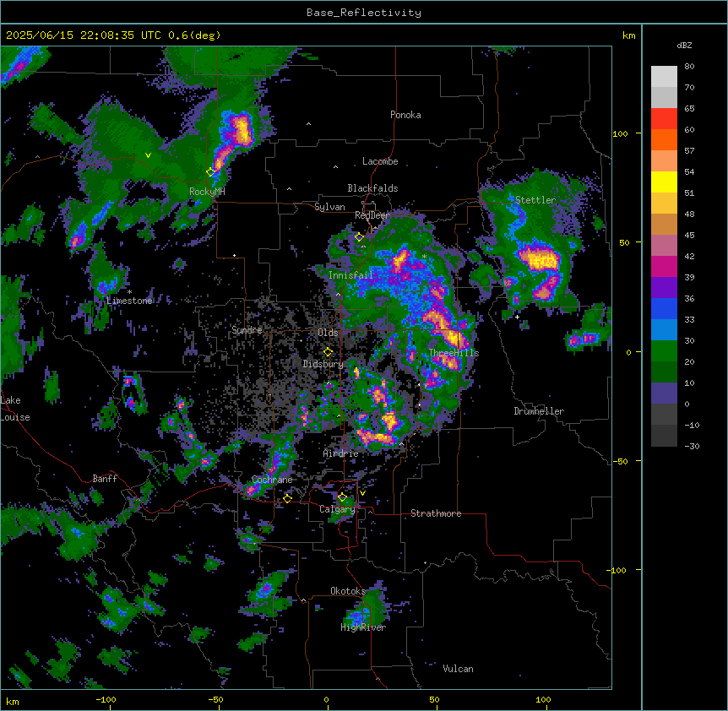Screen dimensions: 728x711
Task: Click the HighRiver label
Action: pyautogui.click(x=363, y=627)
